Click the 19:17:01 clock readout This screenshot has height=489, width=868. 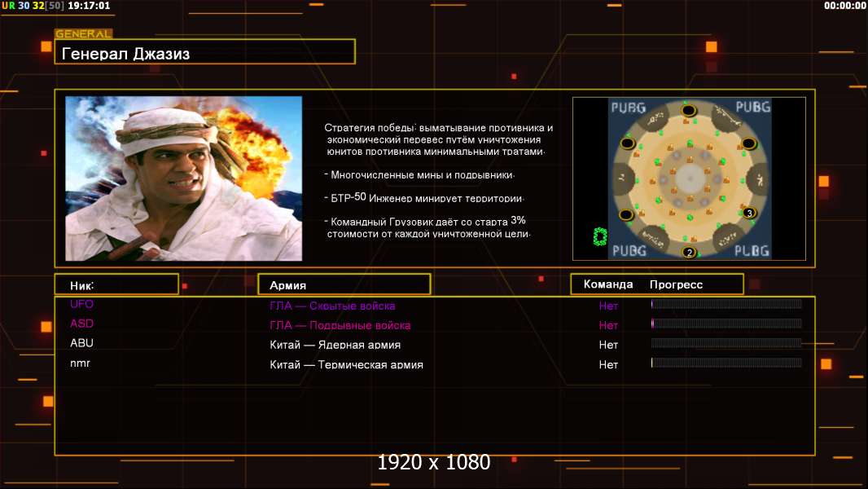point(89,6)
